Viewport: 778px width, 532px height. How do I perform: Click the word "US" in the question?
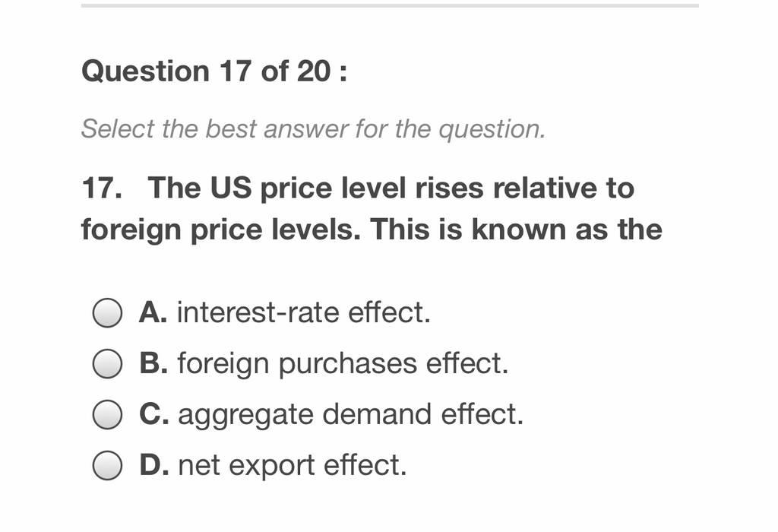231,188
